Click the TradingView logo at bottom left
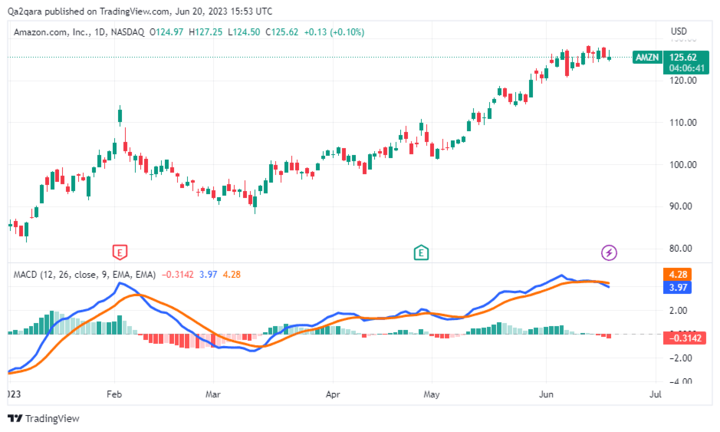This screenshot has height=432, width=720. coord(15,418)
